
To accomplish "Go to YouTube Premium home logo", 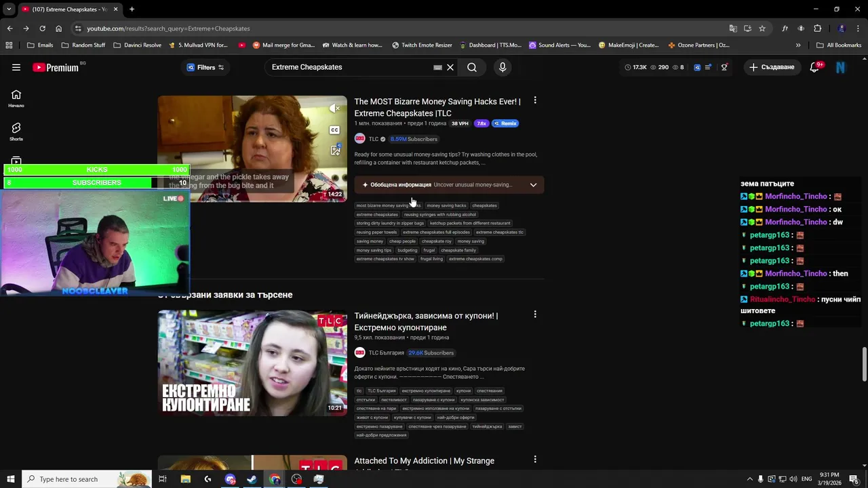I will point(56,67).
